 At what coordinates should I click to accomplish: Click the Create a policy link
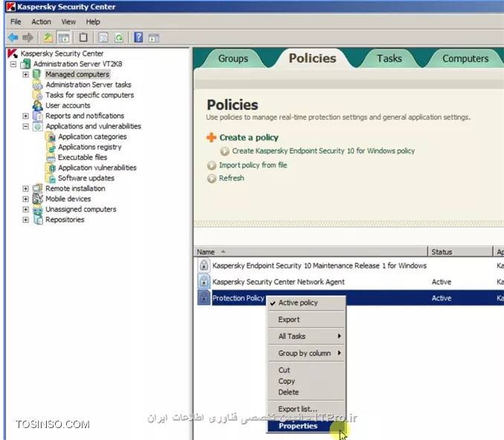(249, 137)
